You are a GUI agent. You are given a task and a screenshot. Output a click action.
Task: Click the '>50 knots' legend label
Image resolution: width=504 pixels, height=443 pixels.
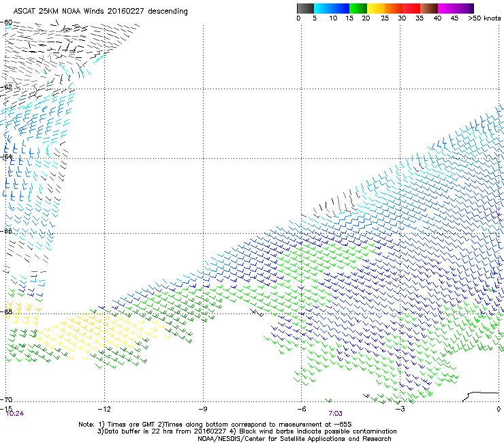484,18
